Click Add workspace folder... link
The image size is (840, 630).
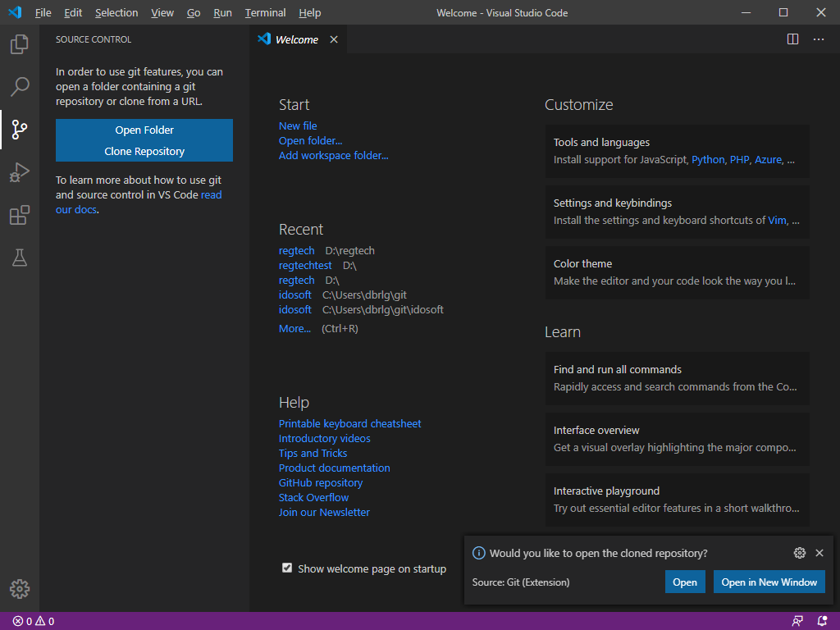pos(333,155)
